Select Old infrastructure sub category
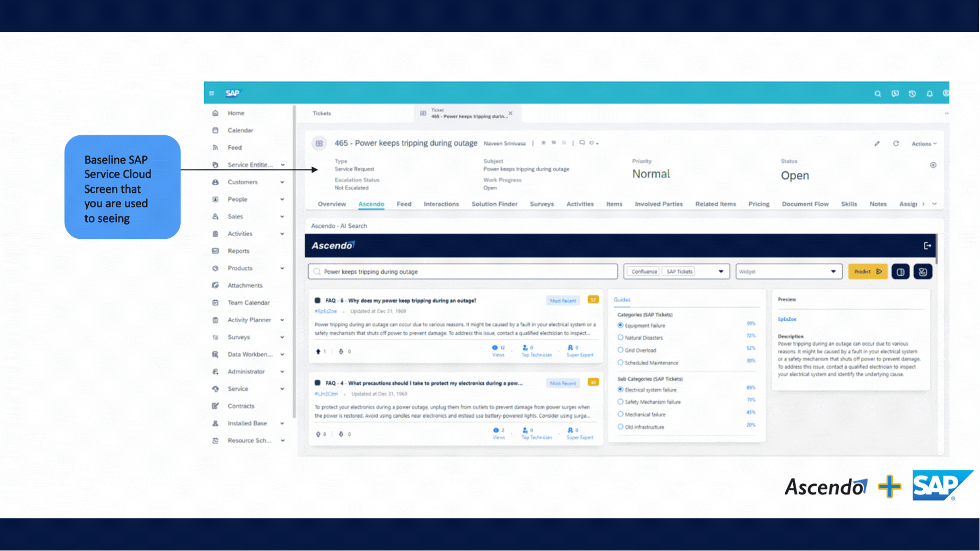This screenshot has width=980, height=551. point(620,427)
